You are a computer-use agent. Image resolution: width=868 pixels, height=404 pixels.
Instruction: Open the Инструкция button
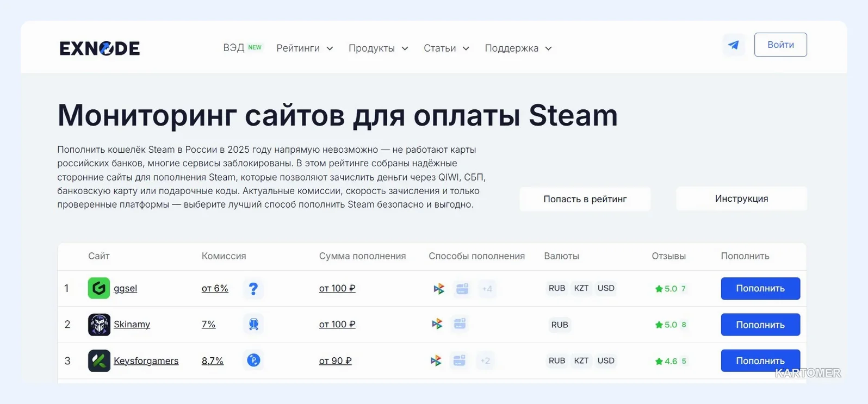[741, 198]
